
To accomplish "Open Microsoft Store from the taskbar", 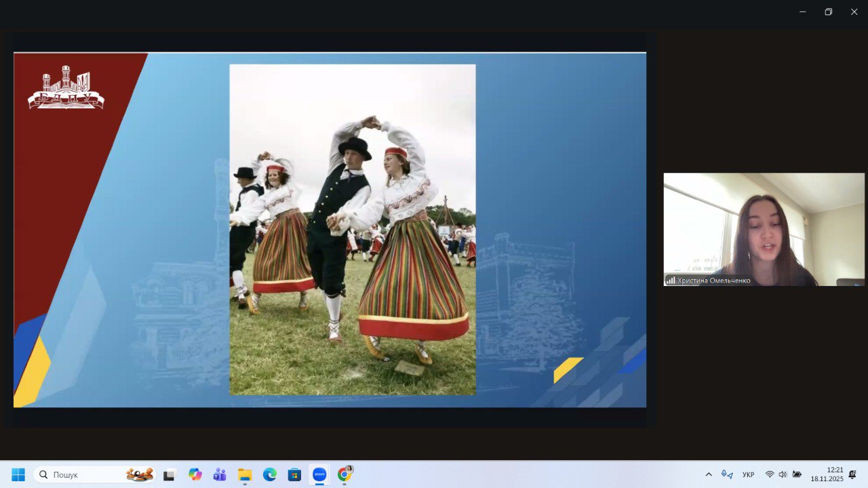I will [294, 474].
